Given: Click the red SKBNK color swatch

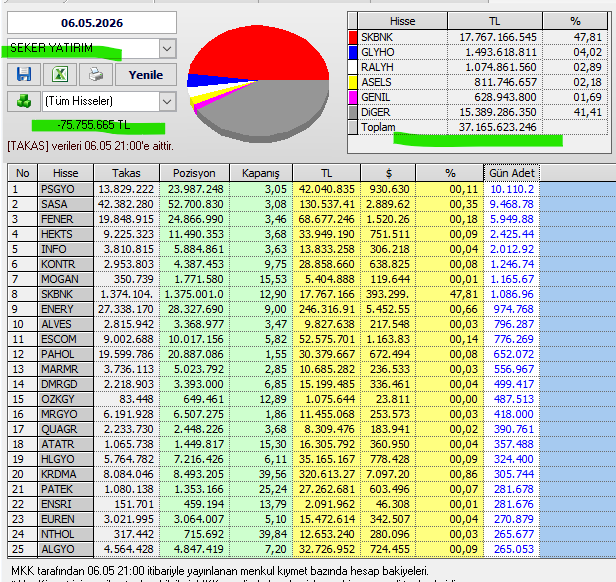Looking at the screenshot, I should tap(353, 37).
